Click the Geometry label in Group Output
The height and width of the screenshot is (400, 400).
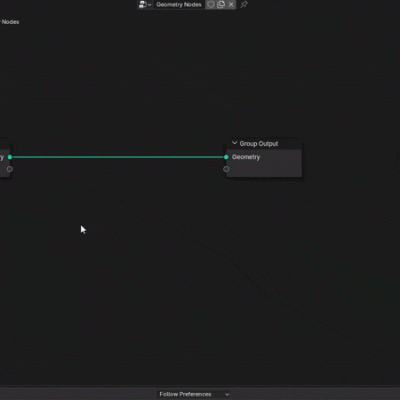tap(246, 157)
